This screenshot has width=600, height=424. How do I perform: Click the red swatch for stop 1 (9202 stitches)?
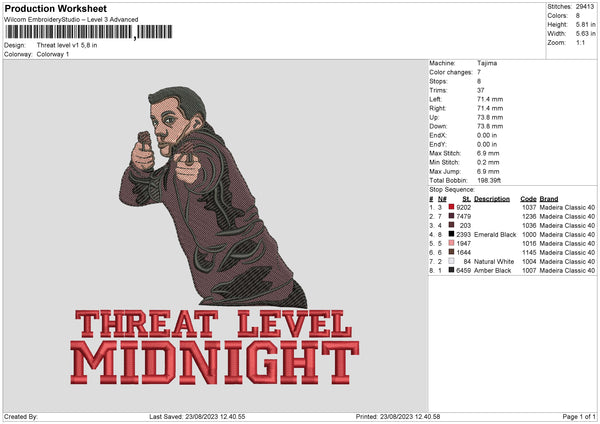(451, 207)
